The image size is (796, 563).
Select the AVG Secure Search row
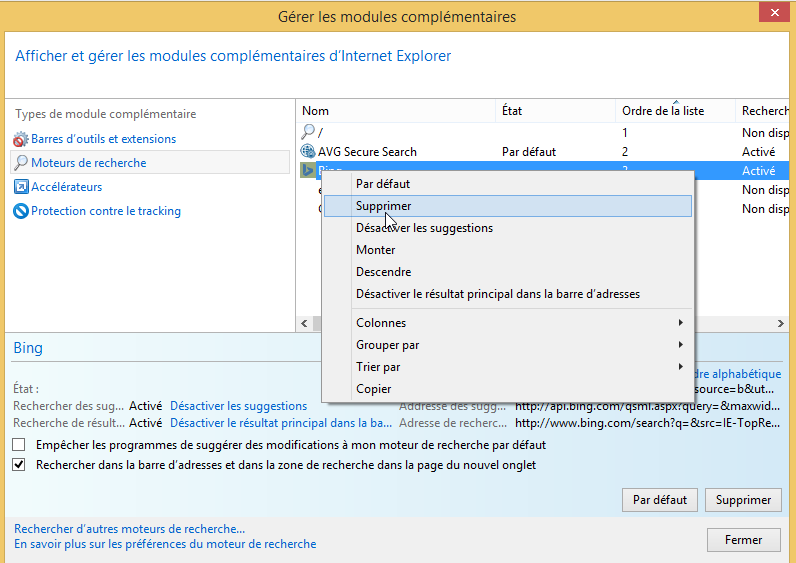pos(543,151)
